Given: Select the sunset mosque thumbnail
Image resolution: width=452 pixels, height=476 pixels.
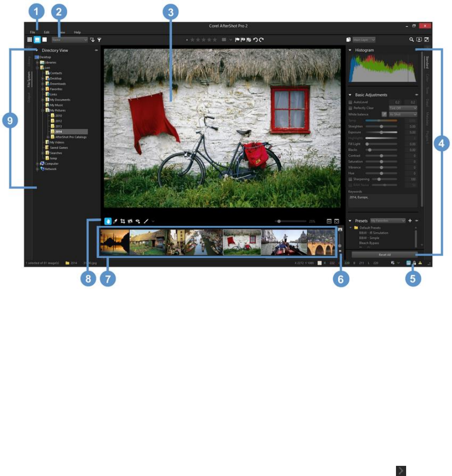Looking at the screenshot, I should 114,242.
